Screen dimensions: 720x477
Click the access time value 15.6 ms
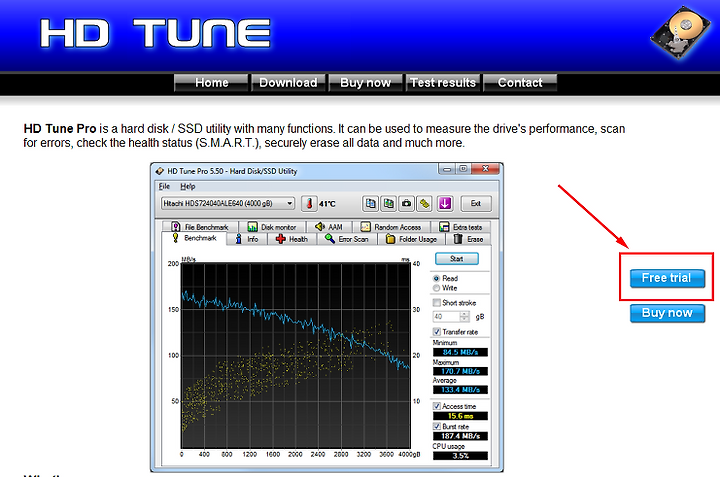pyautogui.click(x=460, y=416)
